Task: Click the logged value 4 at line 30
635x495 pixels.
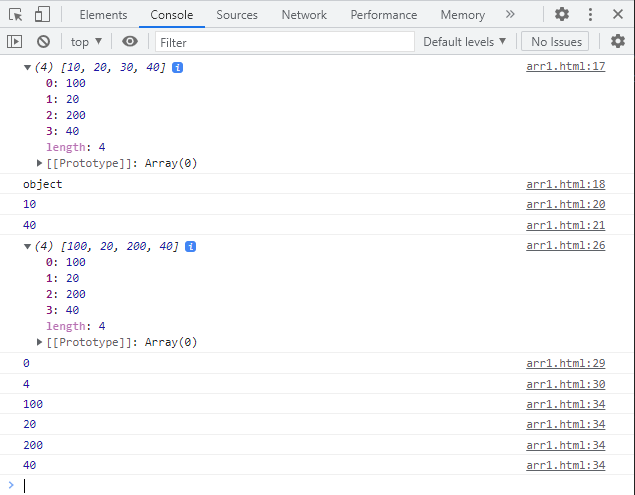Action: [26, 384]
